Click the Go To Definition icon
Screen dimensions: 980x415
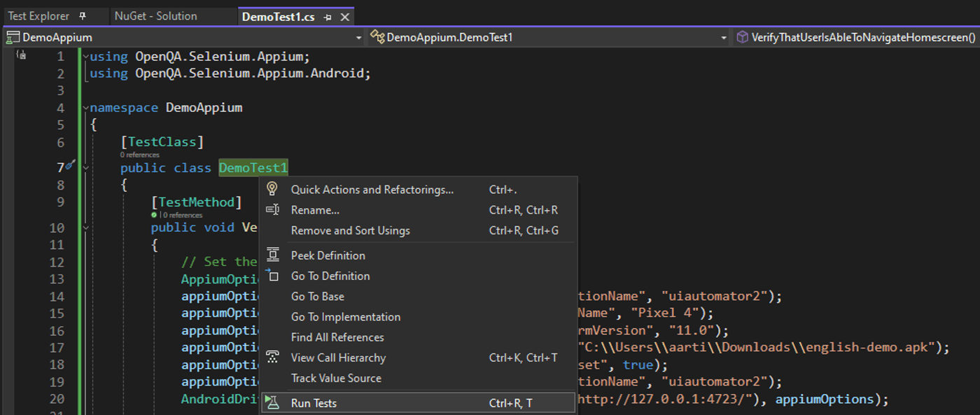pos(273,276)
